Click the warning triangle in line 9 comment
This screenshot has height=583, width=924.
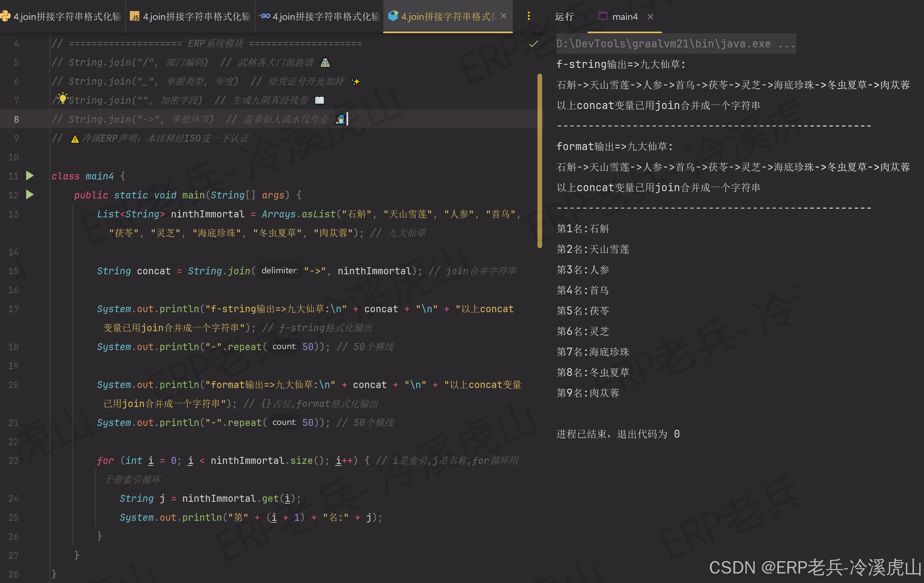(x=75, y=138)
